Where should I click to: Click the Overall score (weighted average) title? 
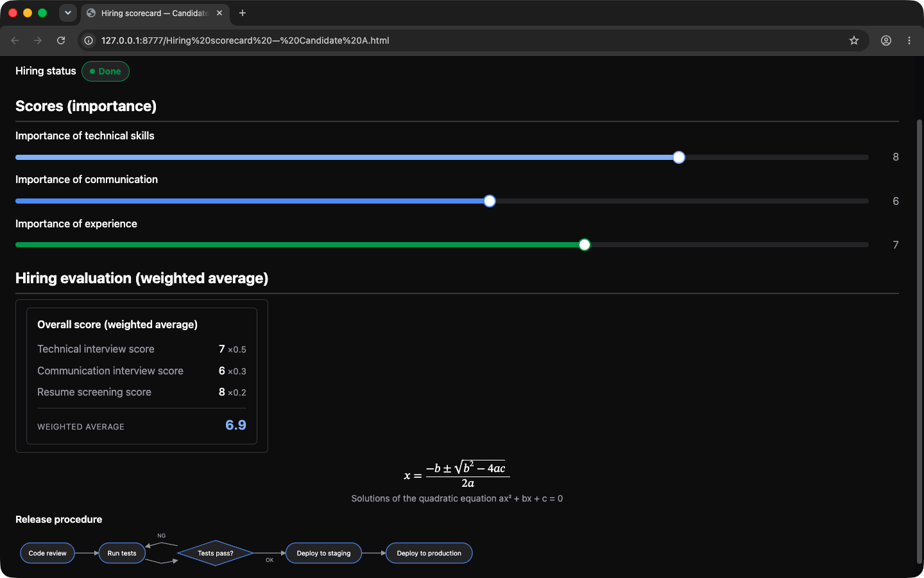(117, 324)
